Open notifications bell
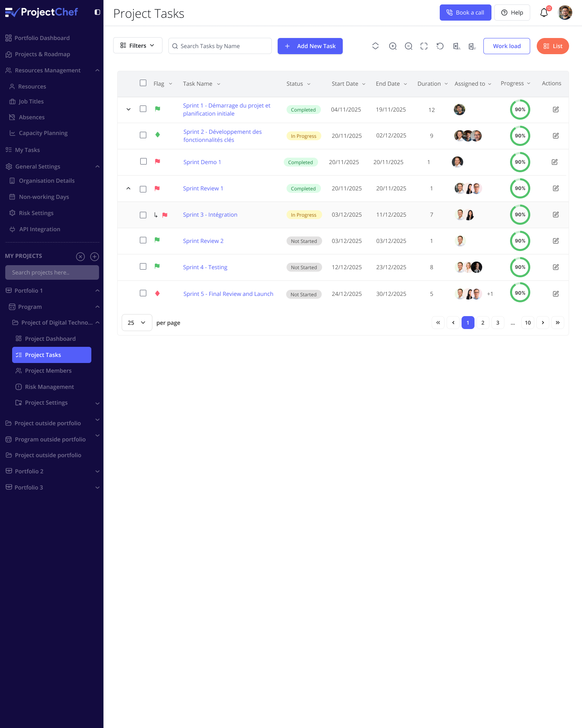Screen dimensions: 582x728 coord(544,13)
